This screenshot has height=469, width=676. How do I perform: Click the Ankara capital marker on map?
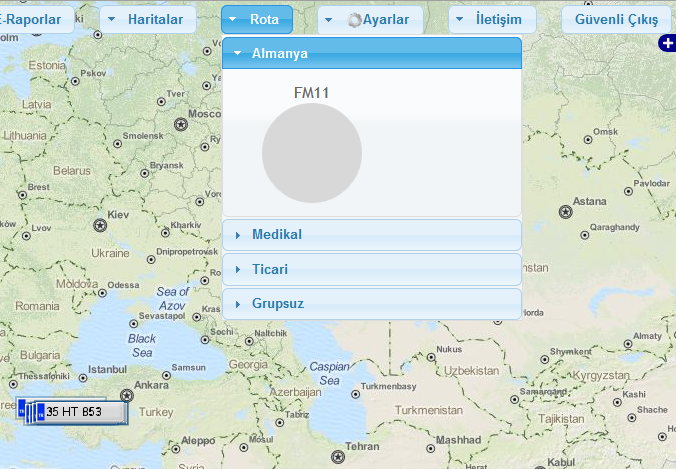point(126,395)
